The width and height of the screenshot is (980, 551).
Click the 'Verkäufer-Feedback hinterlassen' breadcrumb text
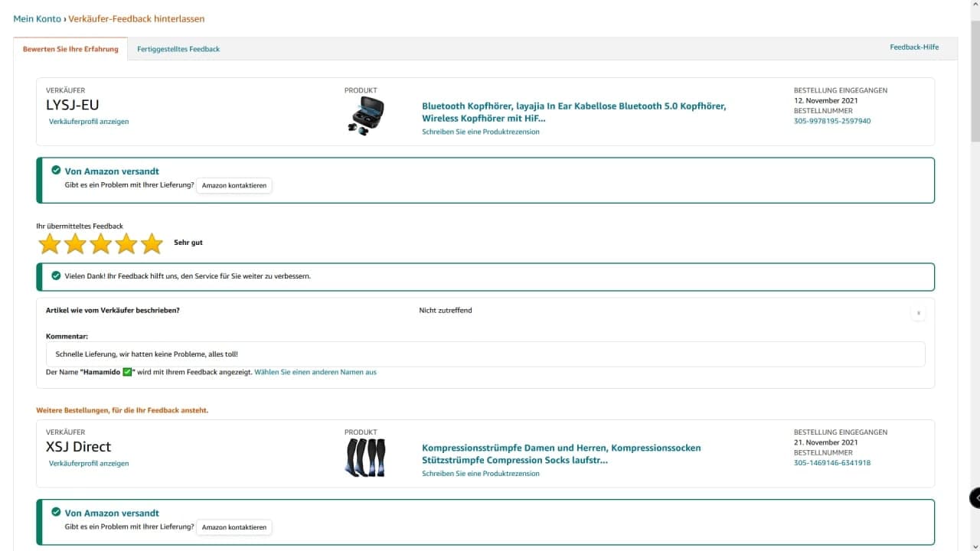(x=136, y=18)
